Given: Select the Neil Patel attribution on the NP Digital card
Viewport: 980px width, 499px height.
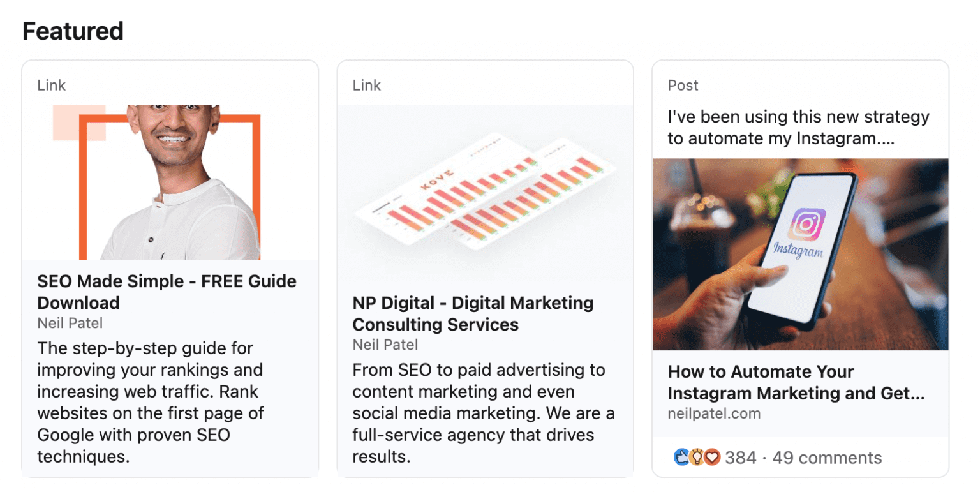Looking at the screenshot, I should tap(385, 345).
